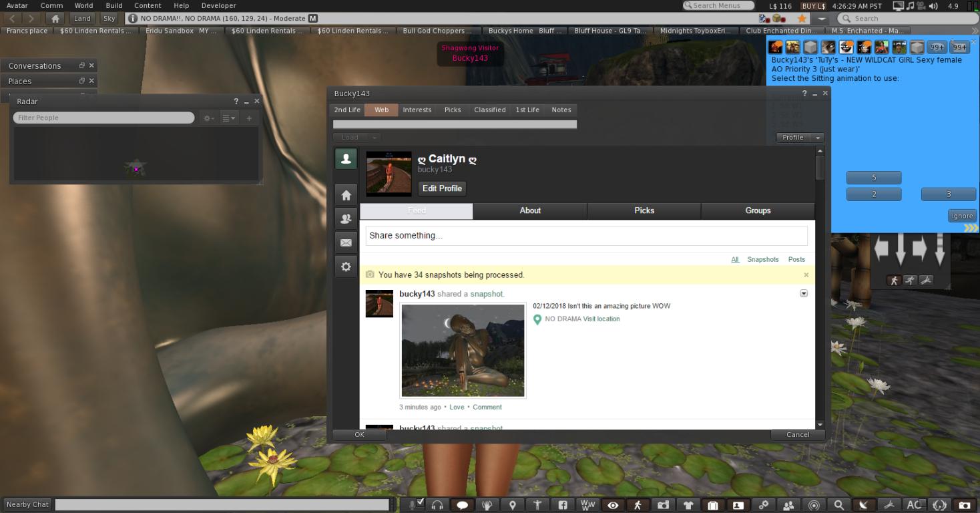The height and width of the screenshot is (513, 980).
Task: Click the gear settings icon in profile sidebar
Action: [346, 267]
